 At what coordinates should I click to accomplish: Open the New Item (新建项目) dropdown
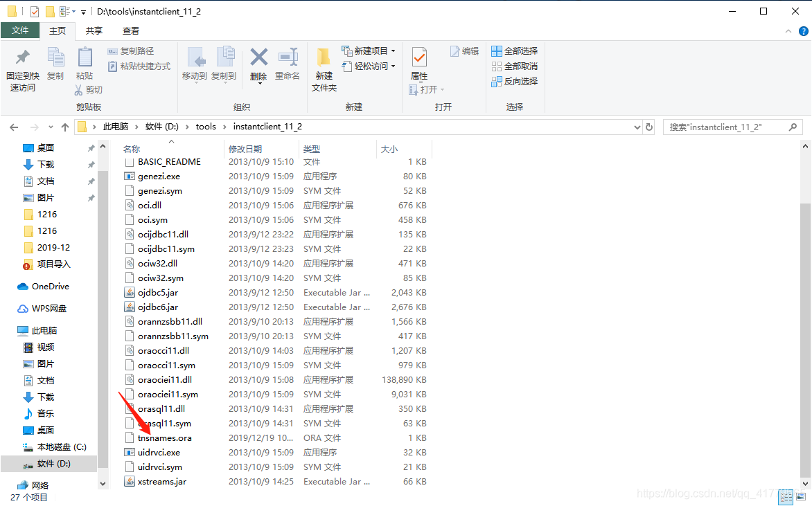[369, 51]
